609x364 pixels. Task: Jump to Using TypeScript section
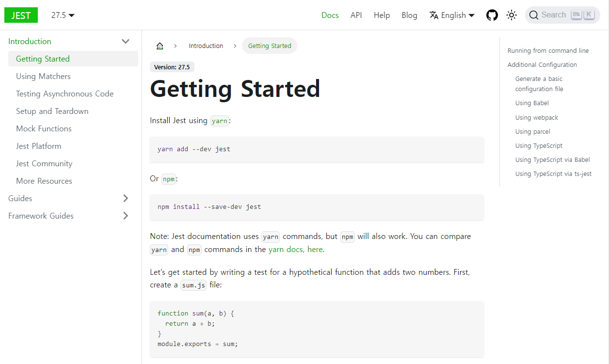point(539,145)
